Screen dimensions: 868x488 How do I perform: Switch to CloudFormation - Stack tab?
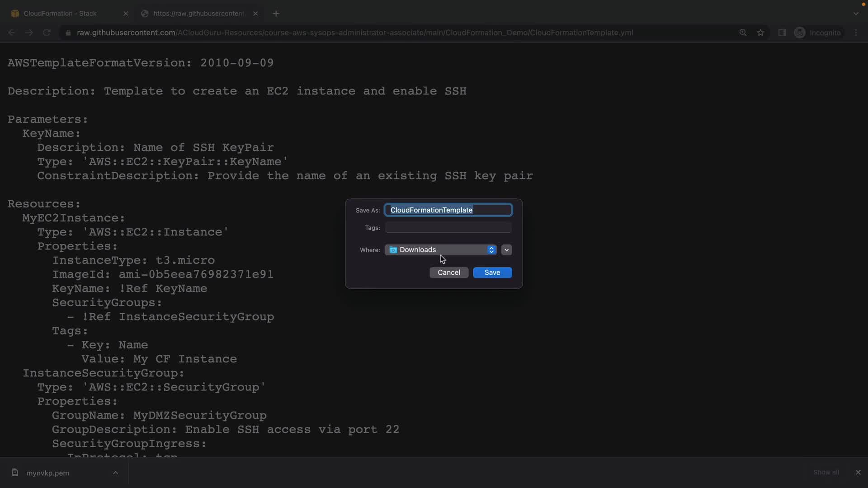[x=60, y=14]
